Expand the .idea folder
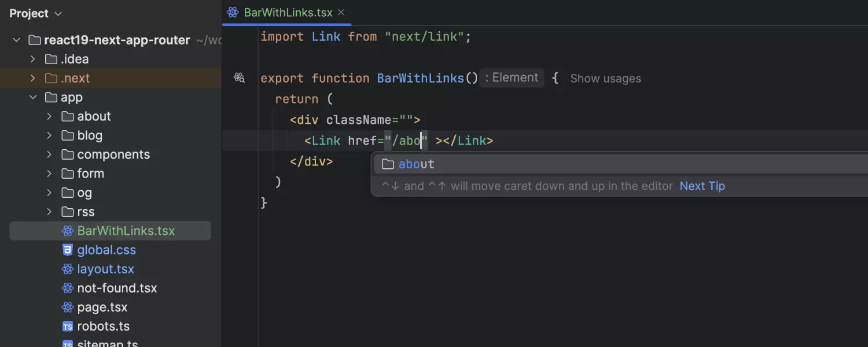 [33, 59]
